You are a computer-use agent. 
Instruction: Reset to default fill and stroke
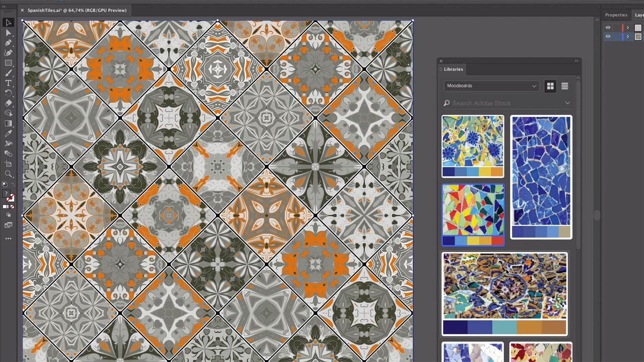[x=4, y=184]
